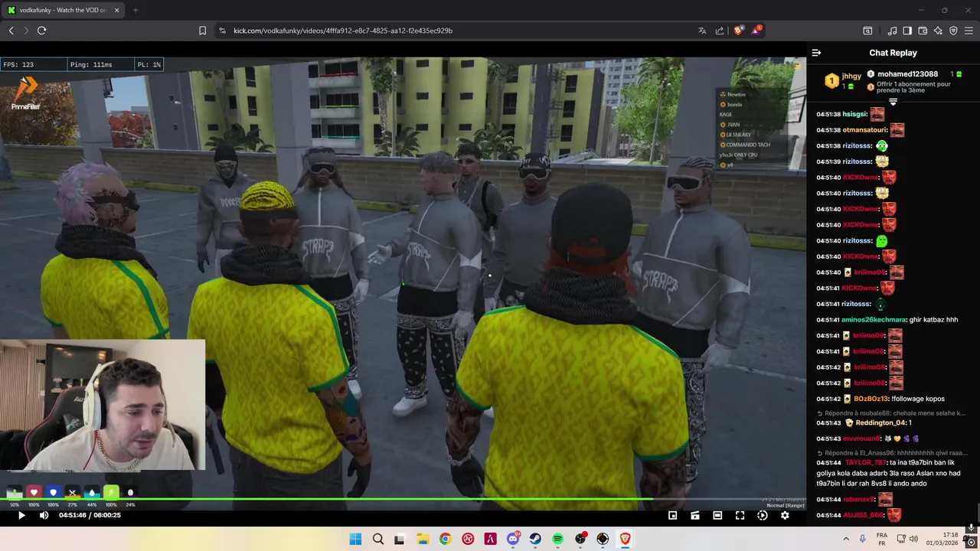Click username AUJISS_666 in chat
Screen dimensions: 980x551
pyautogui.click(x=864, y=515)
